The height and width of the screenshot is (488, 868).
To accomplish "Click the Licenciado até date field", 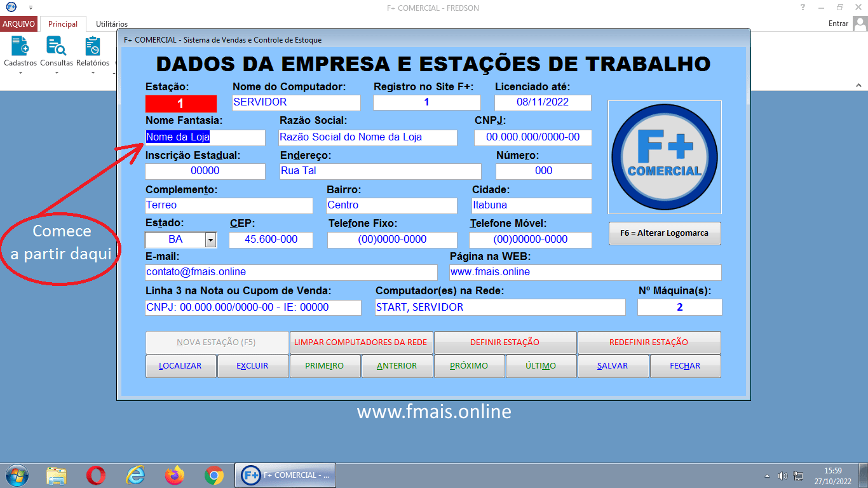I will coord(543,102).
